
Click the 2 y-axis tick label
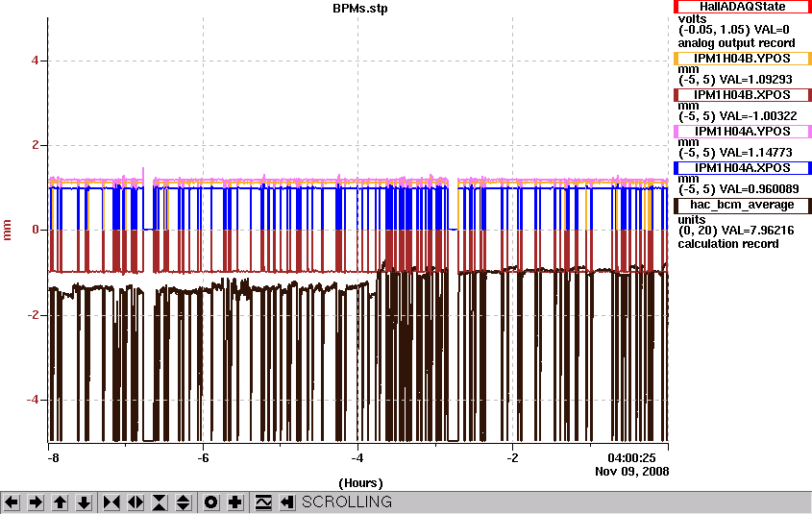pyautogui.click(x=35, y=145)
